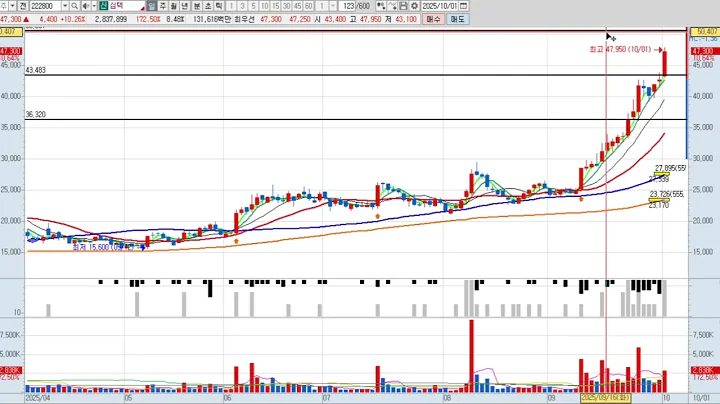Click the highest price label 최고 47,950 (10/01)
This screenshot has height=404, width=720.
point(620,49)
